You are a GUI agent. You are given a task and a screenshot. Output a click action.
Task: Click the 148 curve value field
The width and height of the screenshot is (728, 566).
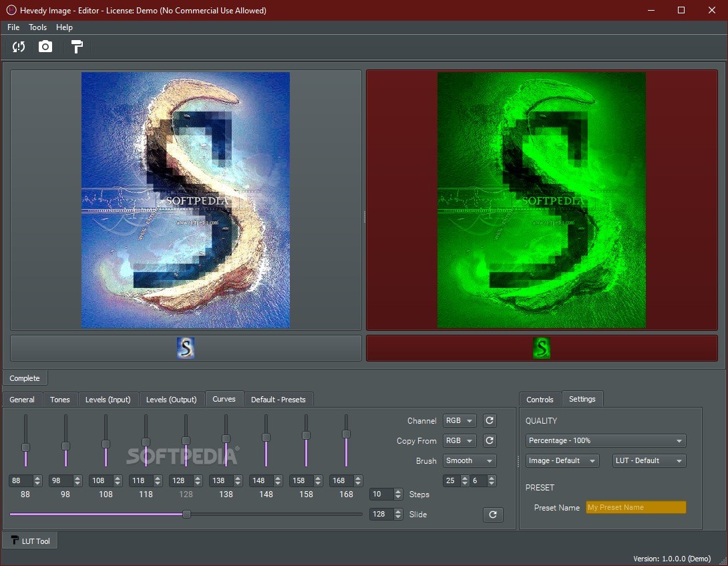pyautogui.click(x=261, y=480)
